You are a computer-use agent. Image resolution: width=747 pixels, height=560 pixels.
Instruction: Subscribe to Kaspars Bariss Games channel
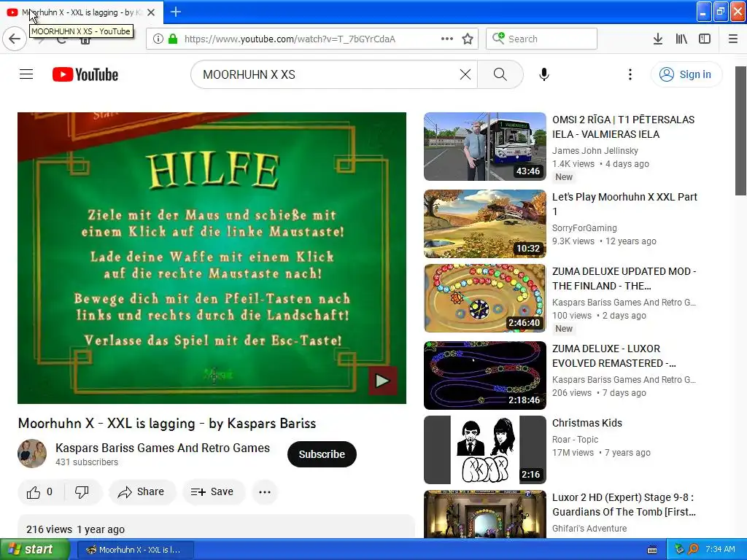pyautogui.click(x=322, y=454)
